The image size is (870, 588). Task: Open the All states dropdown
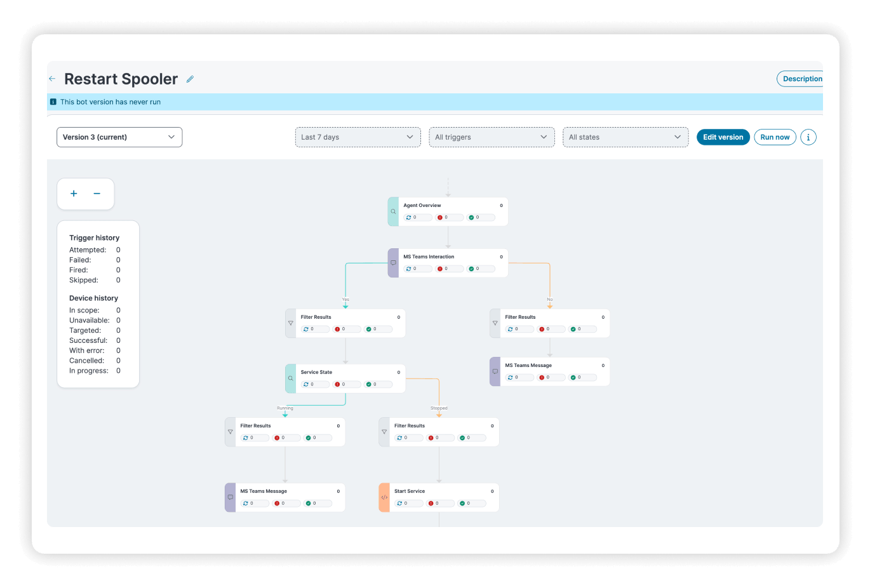626,137
